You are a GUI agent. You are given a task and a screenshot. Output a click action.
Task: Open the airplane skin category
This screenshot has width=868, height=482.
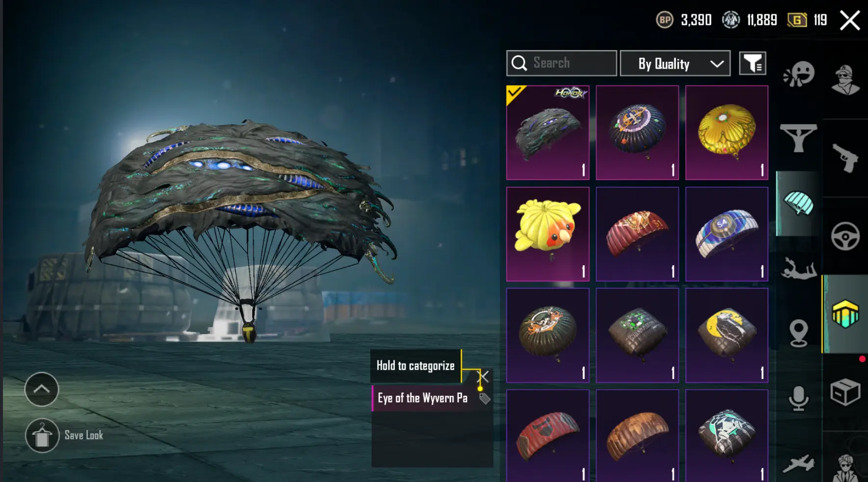[x=798, y=464]
